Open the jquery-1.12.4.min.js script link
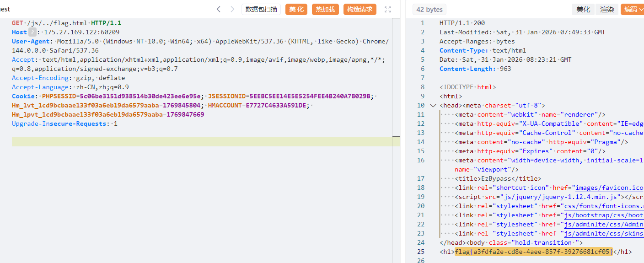The height and width of the screenshot is (263, 644). tap(560, 197)
